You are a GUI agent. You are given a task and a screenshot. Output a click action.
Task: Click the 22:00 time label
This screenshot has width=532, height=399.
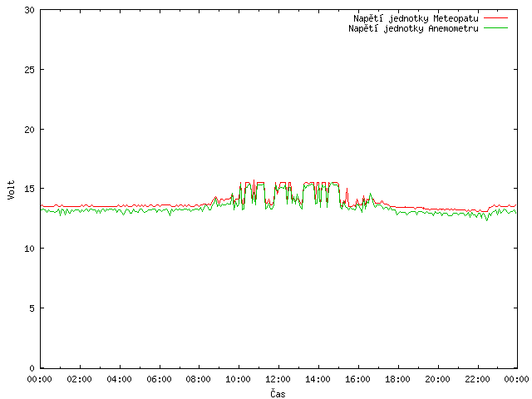(x=477, y=379)
